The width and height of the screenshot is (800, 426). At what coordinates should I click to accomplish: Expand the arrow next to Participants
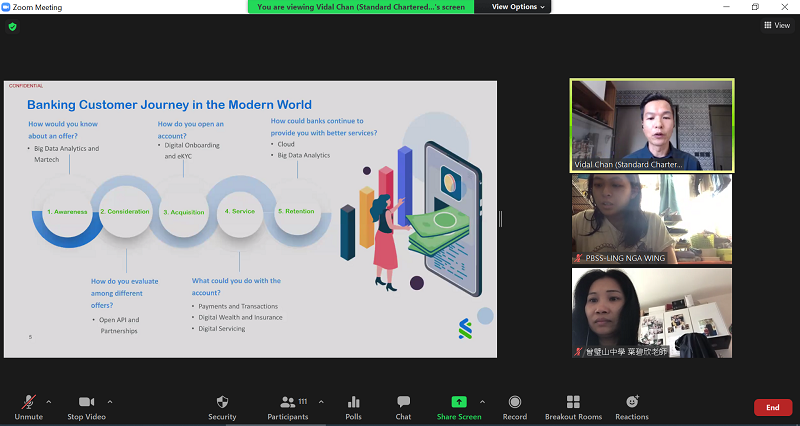coord(320,401)
